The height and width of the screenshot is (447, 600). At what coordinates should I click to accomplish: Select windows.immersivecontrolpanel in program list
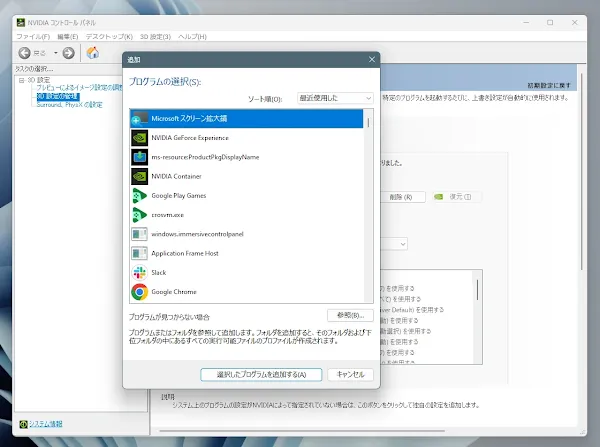point(246,234)
